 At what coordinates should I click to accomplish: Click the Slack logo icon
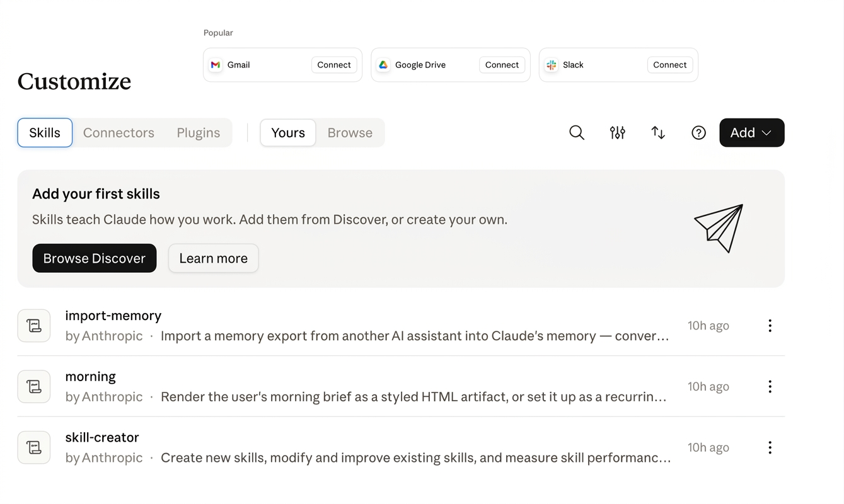(552, 65)
